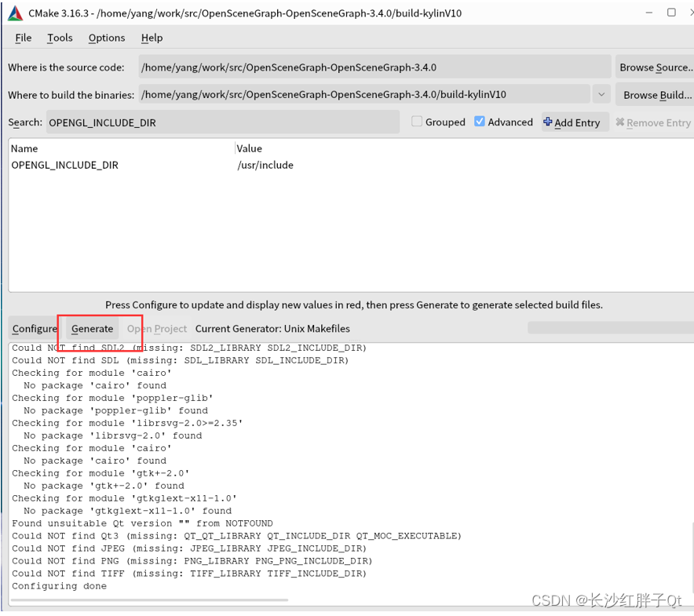Open the Help menu

(x=152, y=38)
